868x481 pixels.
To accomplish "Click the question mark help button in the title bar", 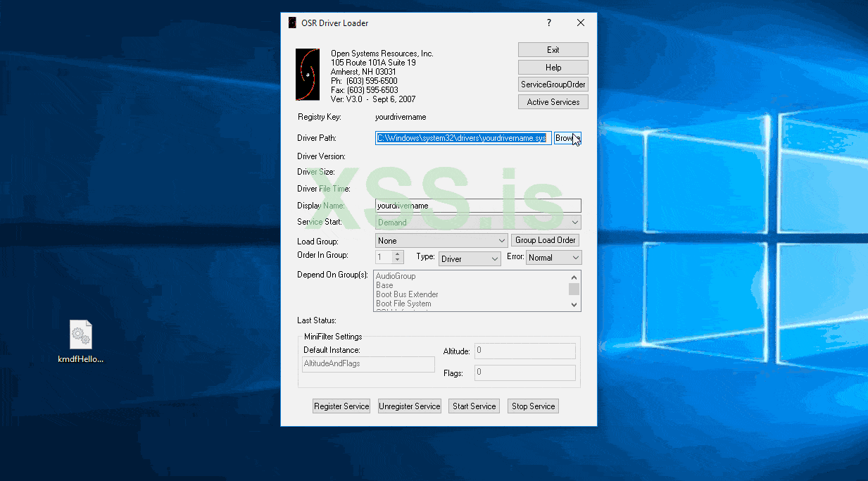I will (549, 23).
